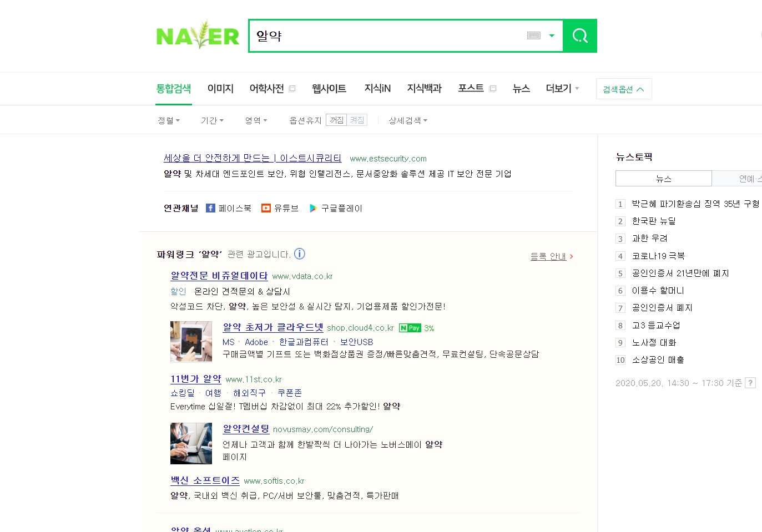Open the Adobe sublink
The height and width of the screenshot is (532, 762).
coord(256,342)
